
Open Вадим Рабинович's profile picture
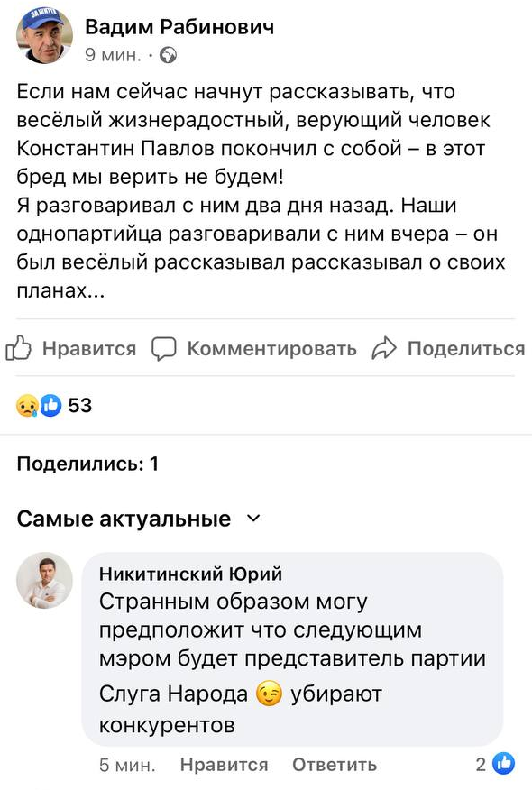(42, 38)
